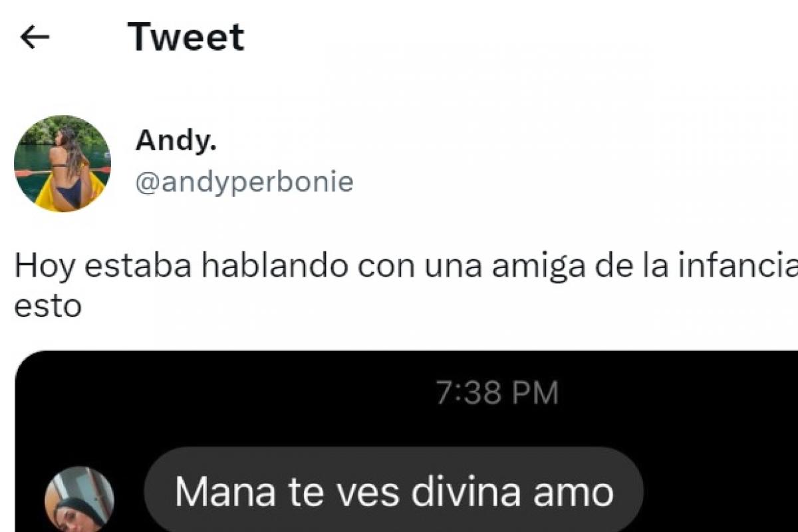Go back using the left arrow

[x=35, y=38]
